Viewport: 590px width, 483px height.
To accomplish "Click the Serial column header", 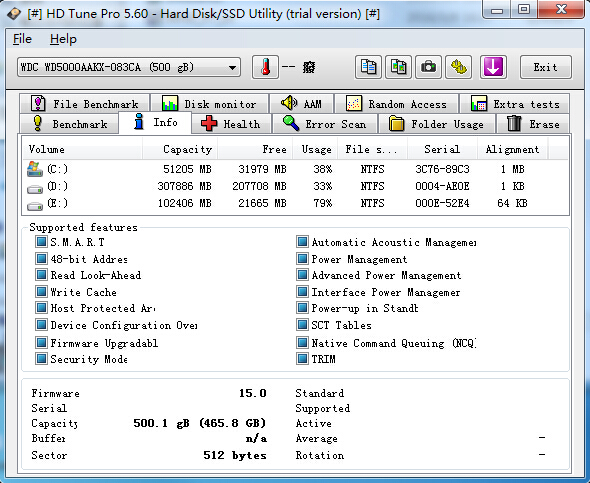I will (442, 149).
